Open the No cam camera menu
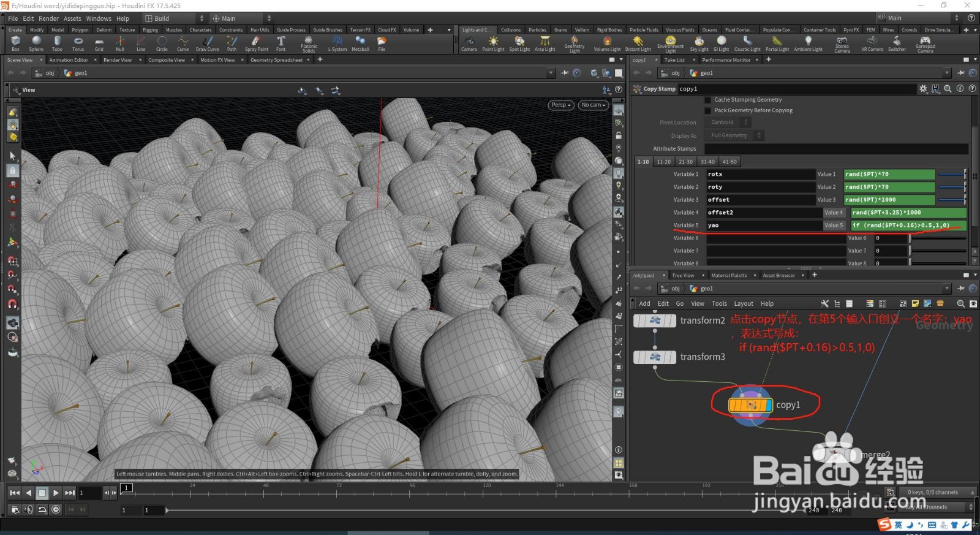The image size is (980, 535). pyautogui.click(x=594, y=105)
